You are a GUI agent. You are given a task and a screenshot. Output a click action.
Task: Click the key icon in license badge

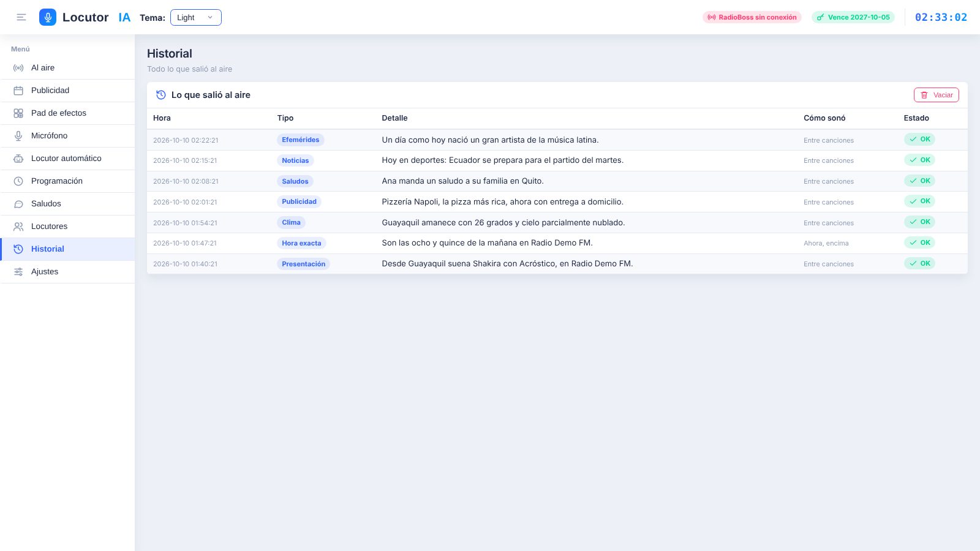tap(820, 17)
